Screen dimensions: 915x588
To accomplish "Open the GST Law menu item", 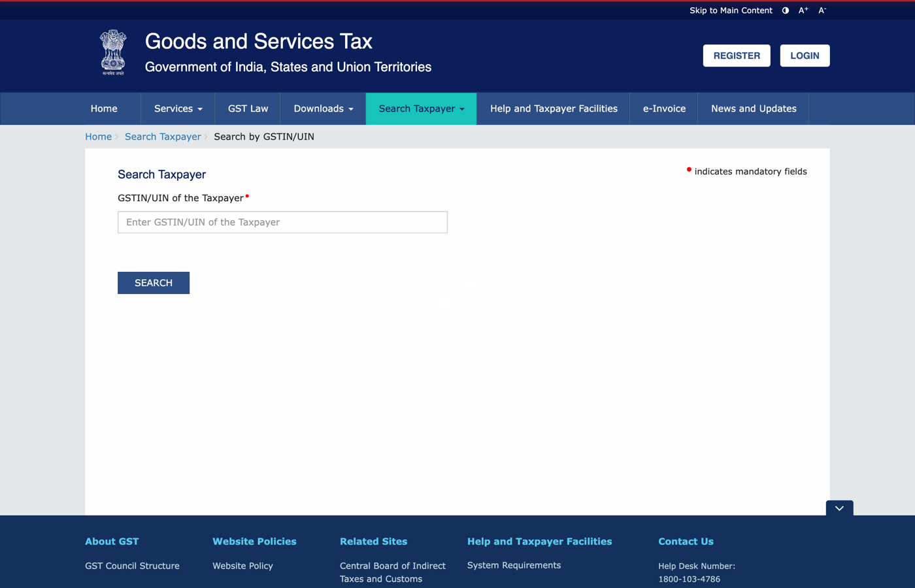I will (248, 108).
